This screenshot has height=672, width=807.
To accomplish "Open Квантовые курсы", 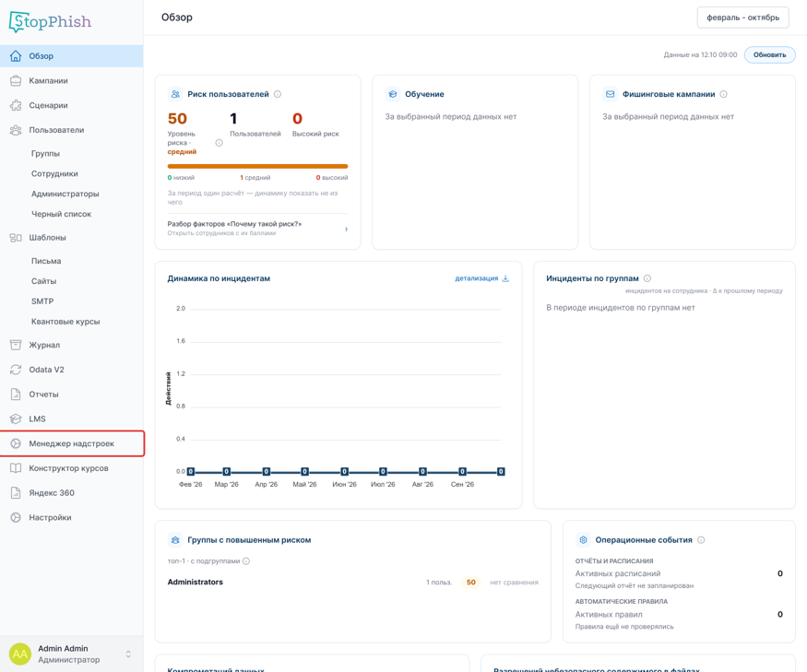I will click(65, 321).
